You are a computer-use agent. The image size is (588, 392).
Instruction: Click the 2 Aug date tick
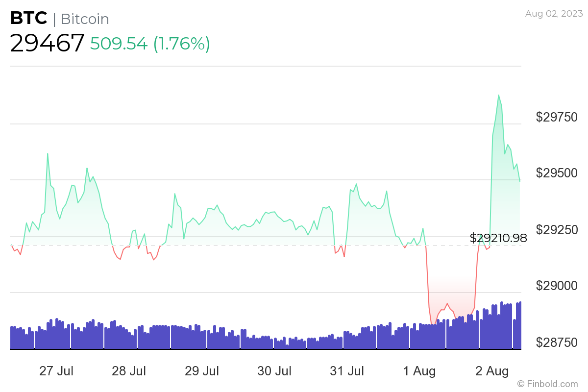point(492,371)
